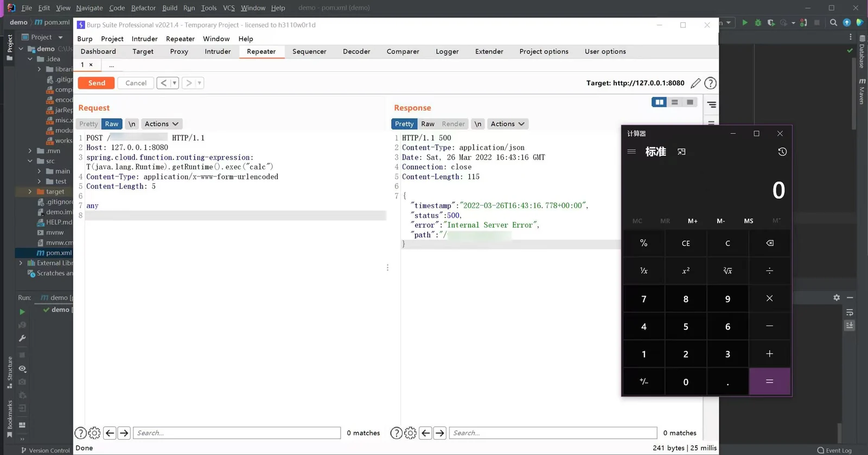Click calculator CE button
The width and height of the screenshot is (868, 455).
pyautogui.click(x=686, y=243)
